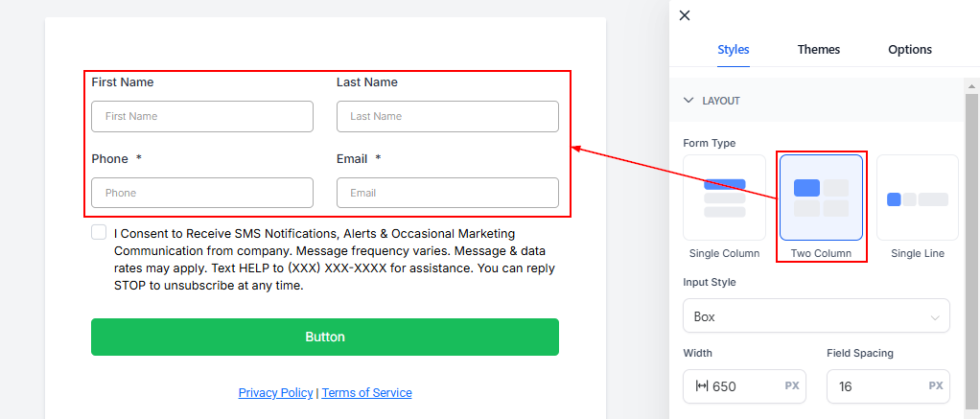This screenshot has width=980, height=419.
Task: Select Two Column form layout
Action: pyautogui.click(x=821, y=198)
